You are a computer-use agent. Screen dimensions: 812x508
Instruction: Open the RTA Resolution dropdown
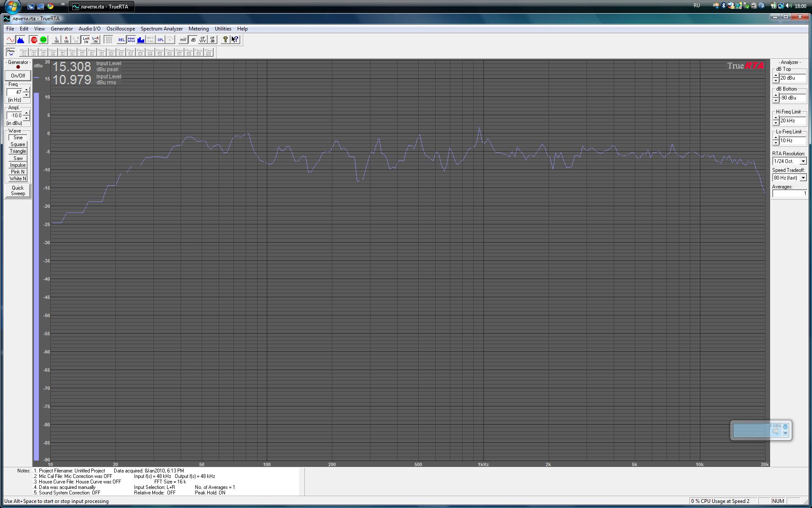point(803,161)
